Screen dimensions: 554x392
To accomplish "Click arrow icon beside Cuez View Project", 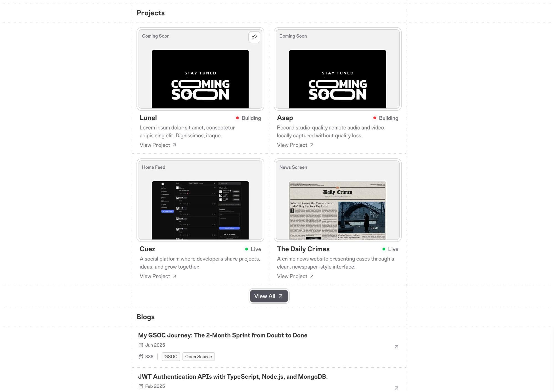I will coord(174,276).
